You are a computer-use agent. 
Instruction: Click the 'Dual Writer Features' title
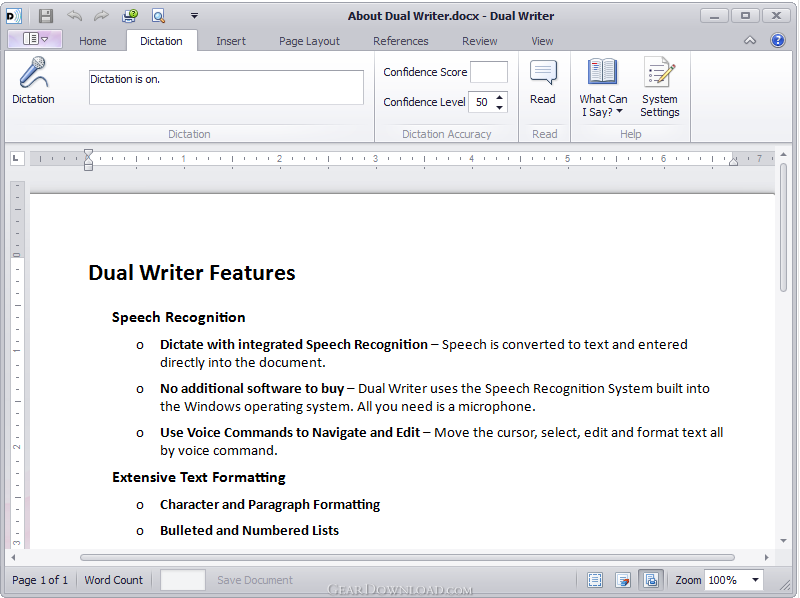(192, 273)
